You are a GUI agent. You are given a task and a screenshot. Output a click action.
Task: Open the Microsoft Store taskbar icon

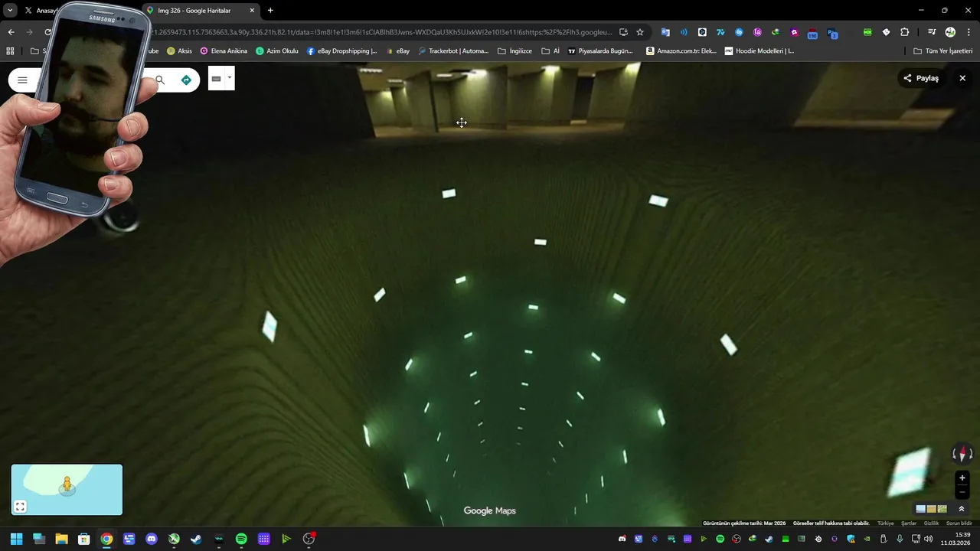[84, 539]
